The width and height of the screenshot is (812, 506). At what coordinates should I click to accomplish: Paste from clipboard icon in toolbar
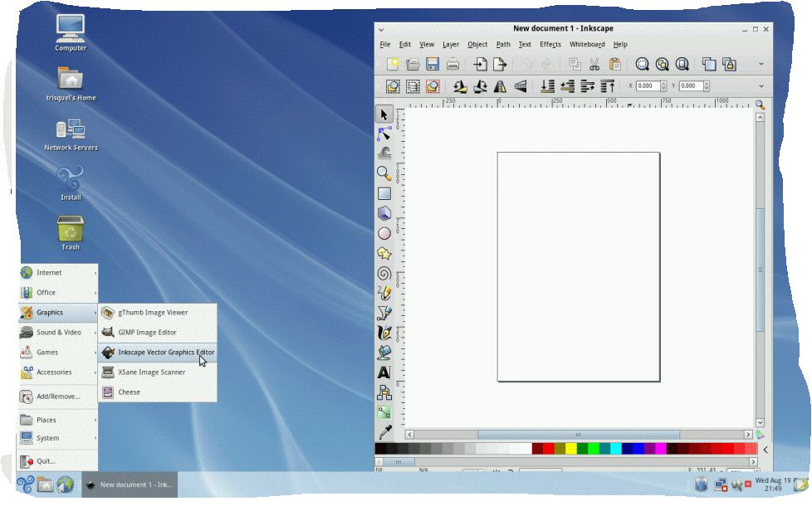pyautogui.click(x=614, y=64)
